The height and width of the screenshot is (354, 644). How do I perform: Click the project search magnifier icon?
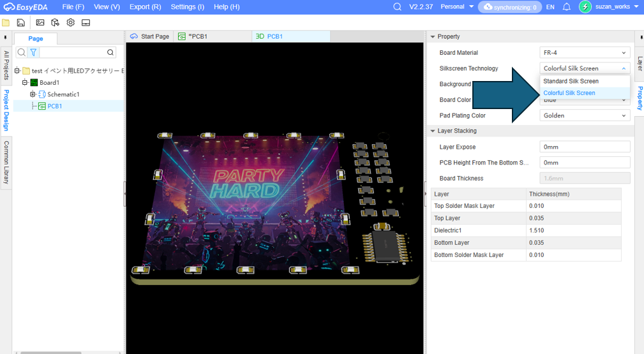pos(21,52)
